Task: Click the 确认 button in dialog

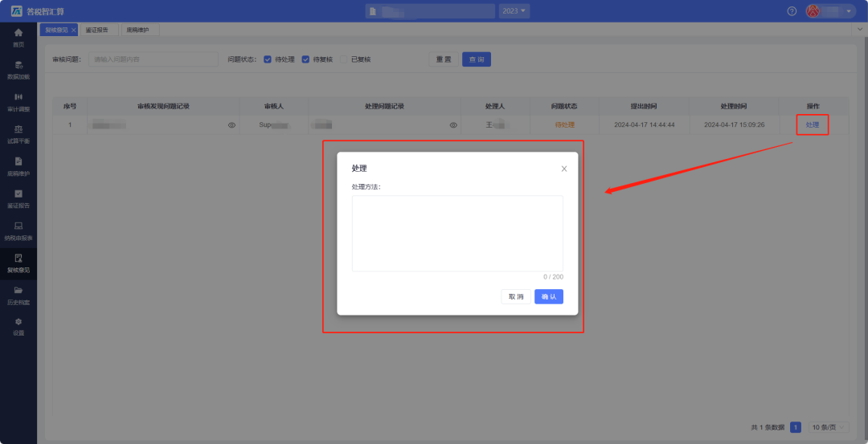Action: click(549, 296)
